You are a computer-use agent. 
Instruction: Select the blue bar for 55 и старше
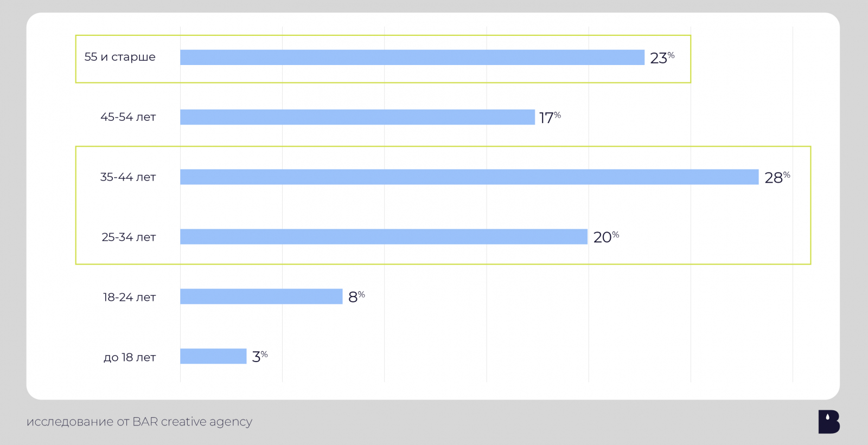(412, 57)
